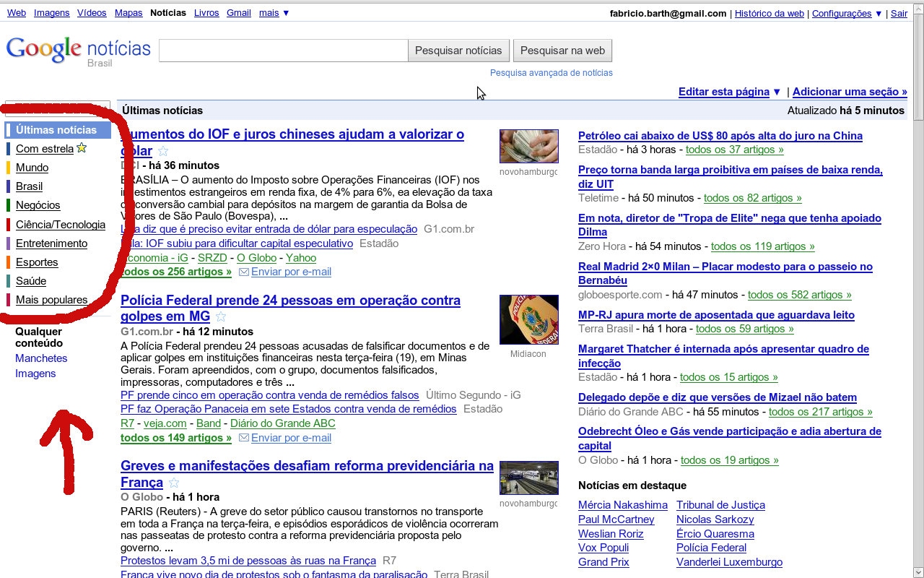The width and height of the screenshot is (924, 578).
Task: Go to Mapas in top bar
Action: [x=128, y=13]
